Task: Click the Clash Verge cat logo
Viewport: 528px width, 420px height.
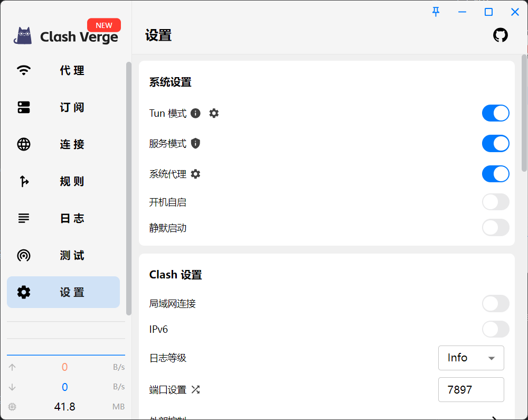Action: pyautogui.click(x=23, y=36)
